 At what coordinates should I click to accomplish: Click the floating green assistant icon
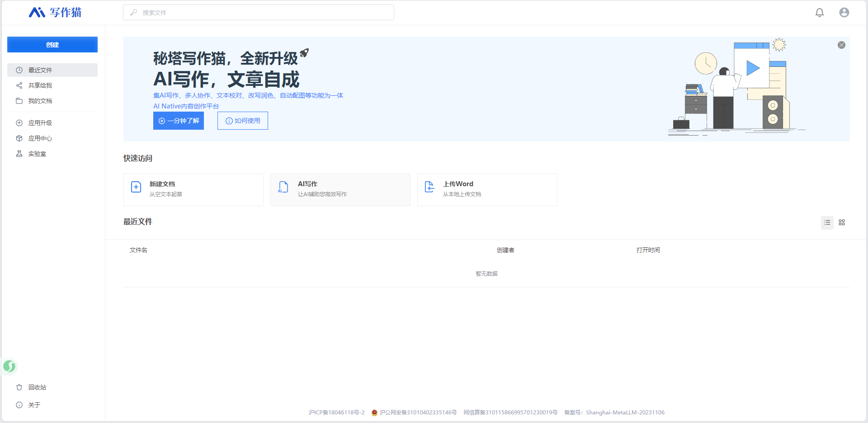9,366
